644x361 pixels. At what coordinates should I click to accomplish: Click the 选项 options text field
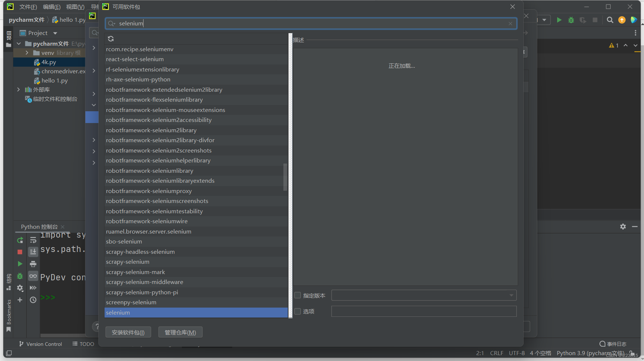(424, 311)
